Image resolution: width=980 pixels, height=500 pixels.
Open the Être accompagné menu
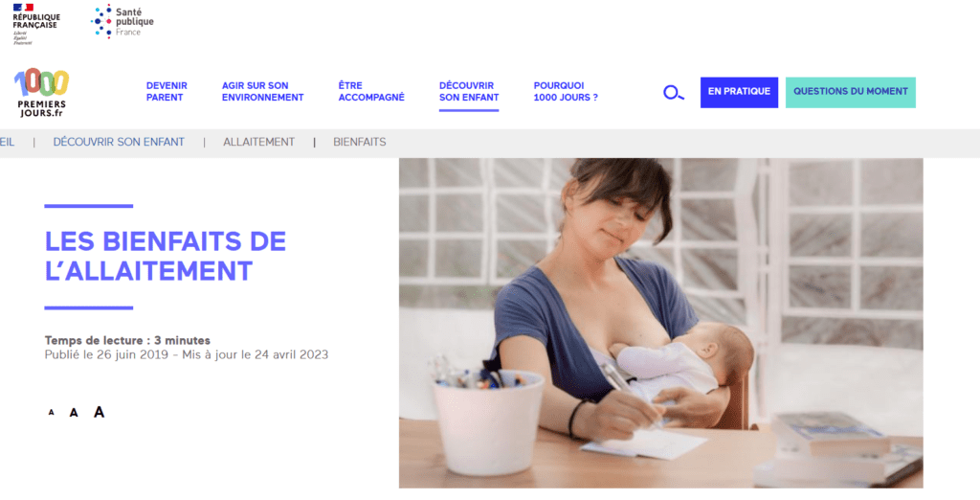371,91
